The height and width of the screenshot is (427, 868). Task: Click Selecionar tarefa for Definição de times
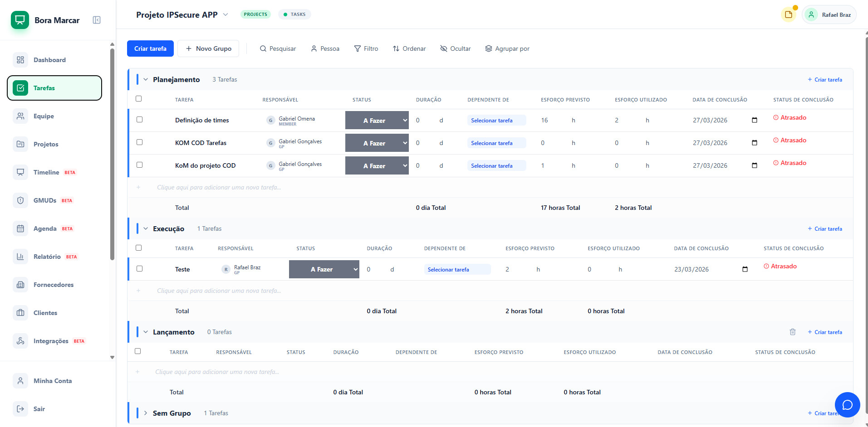click(497, 120)
